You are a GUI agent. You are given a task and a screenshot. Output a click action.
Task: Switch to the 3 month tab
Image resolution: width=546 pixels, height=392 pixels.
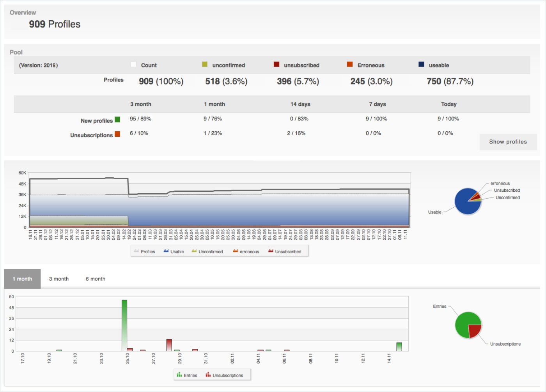click(59, 279)
